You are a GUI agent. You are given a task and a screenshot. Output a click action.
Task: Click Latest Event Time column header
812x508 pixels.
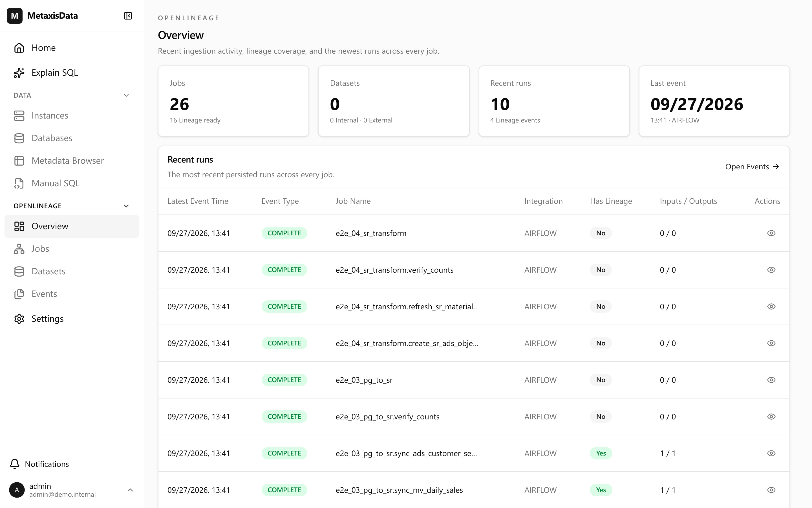(x=198, y=201)
